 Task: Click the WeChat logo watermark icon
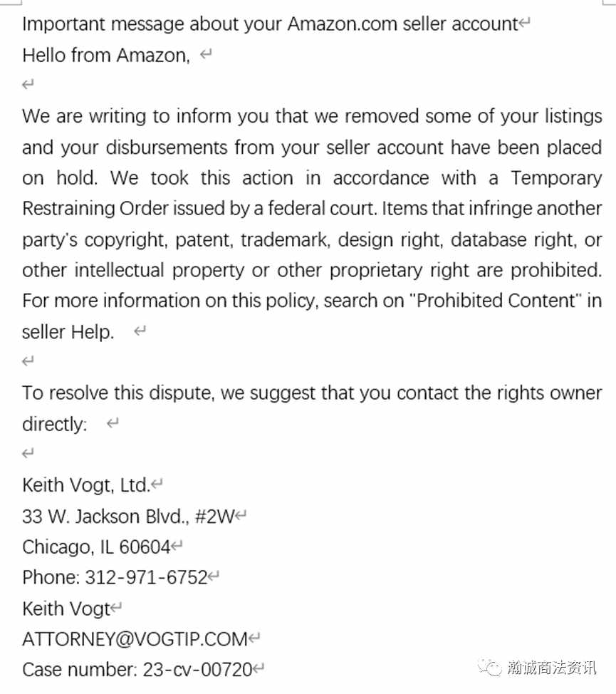(x=489, y=668)
